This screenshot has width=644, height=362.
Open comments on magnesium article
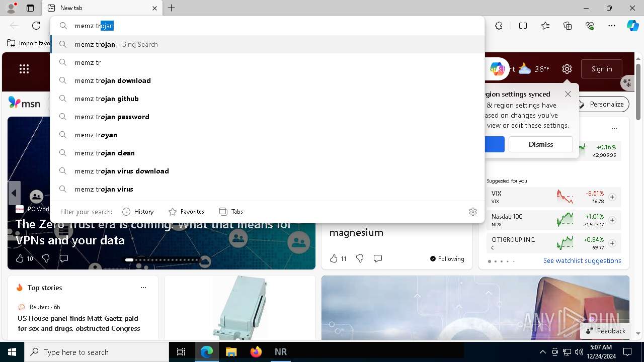(x=378, y=258)
